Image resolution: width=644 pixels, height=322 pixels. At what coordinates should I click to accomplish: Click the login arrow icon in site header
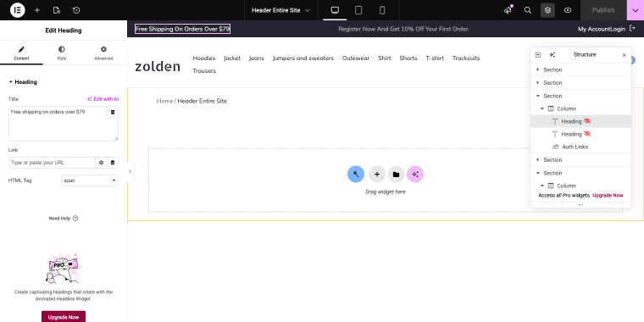632,29
